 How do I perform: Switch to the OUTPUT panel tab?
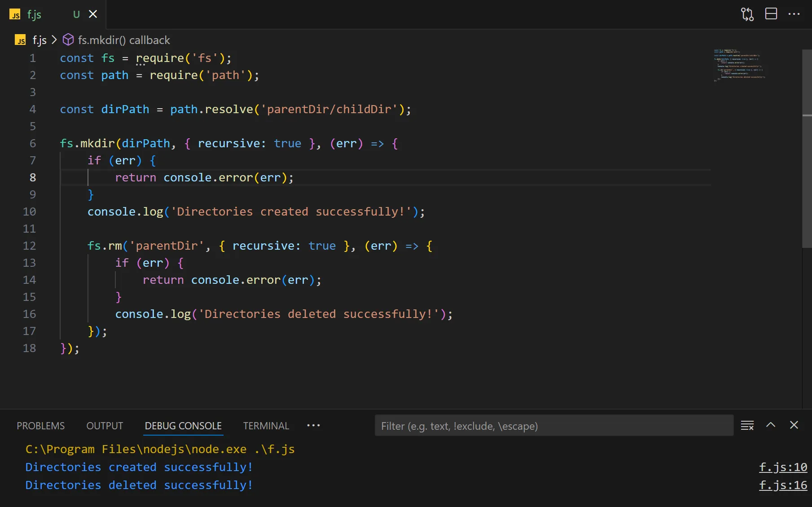105,426
